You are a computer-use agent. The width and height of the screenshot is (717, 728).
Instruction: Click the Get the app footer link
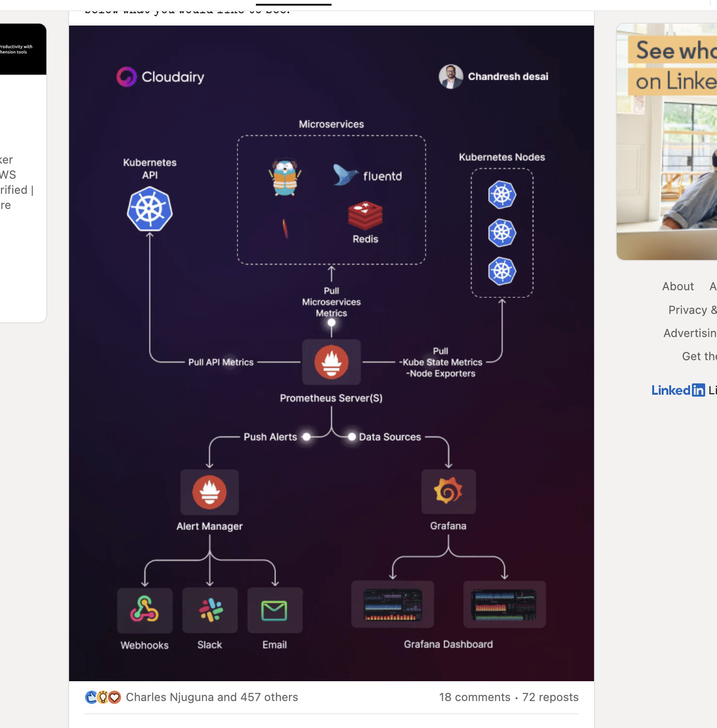[x=699, y=356]
